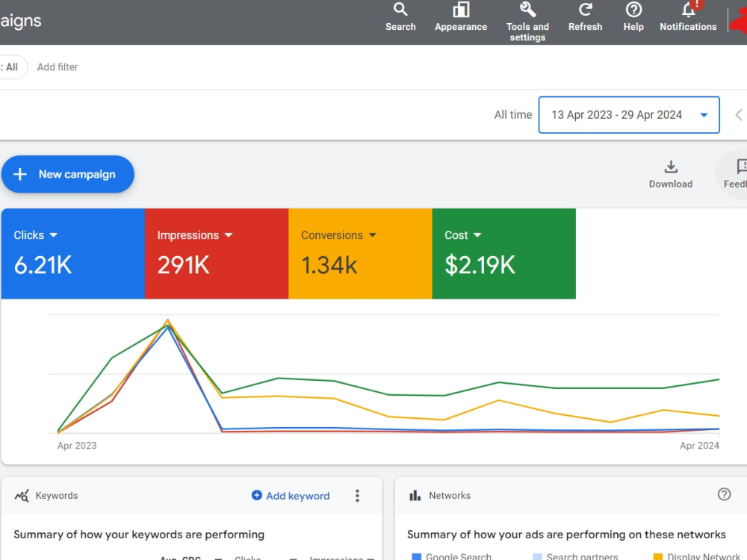Click the Apr 2023 axis label
Screen dimensions: 747x560
coord(77,446)
